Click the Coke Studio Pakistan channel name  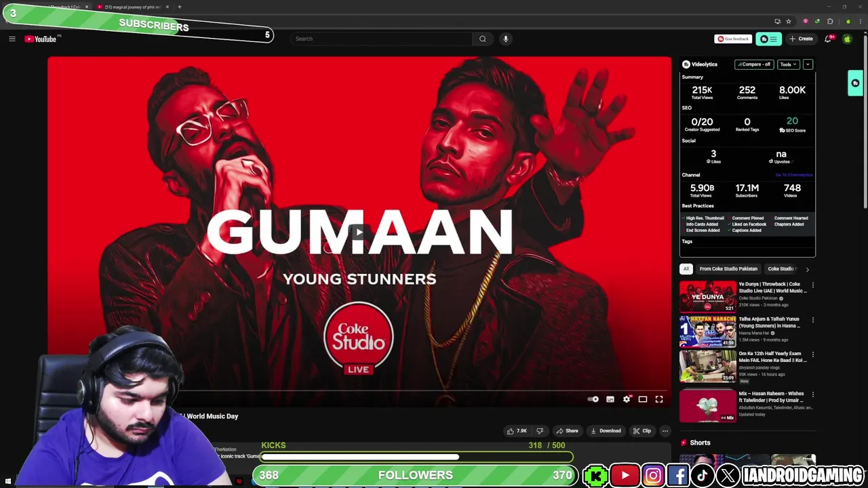coord(758,298)
